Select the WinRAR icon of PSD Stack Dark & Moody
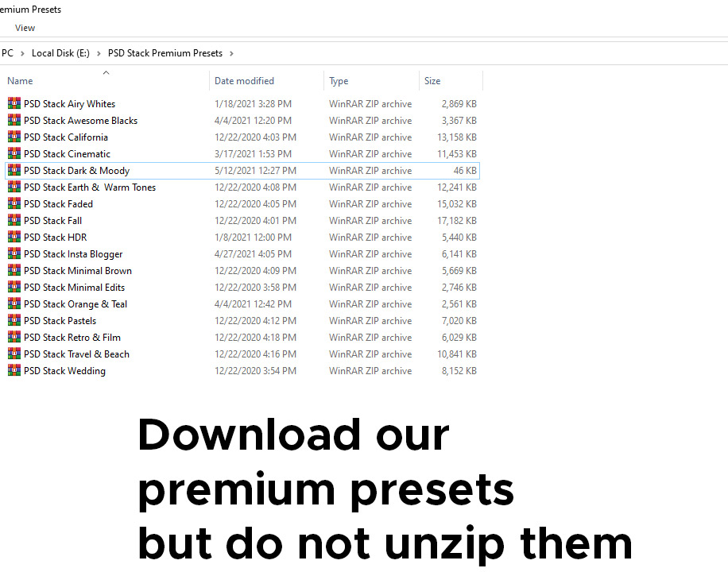 [14, 170]
